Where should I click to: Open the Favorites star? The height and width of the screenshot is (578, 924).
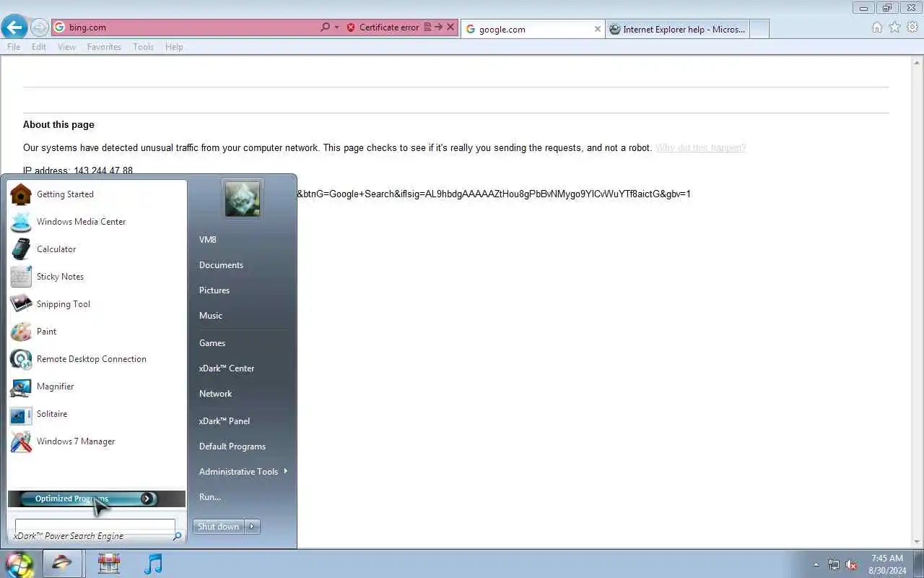[x=894, y=27]
